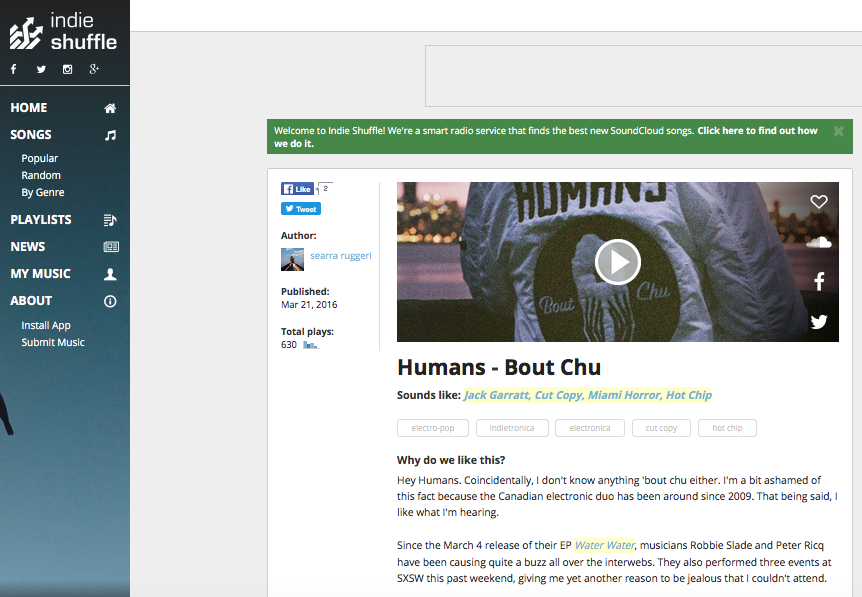This screenshot has width=862, height=597.
Task: Favorite the song using the heart icon
Action: pos(819,201)
